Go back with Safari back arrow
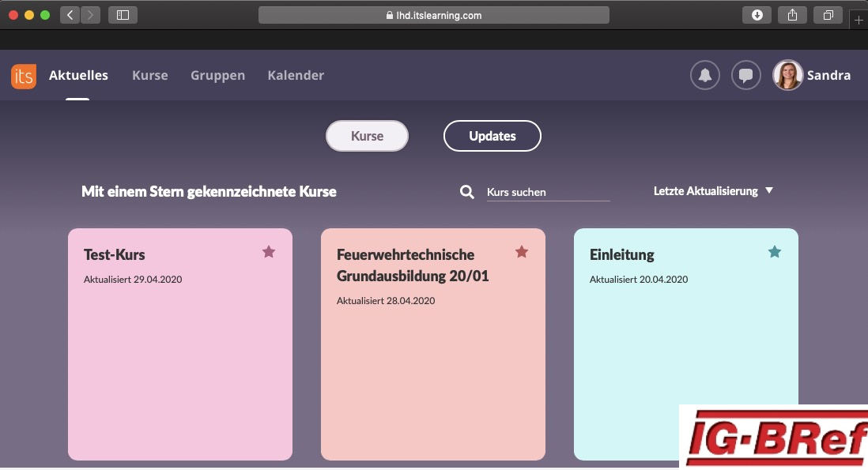The height and width of the screenshot is (470, 868). click(70, 15)
